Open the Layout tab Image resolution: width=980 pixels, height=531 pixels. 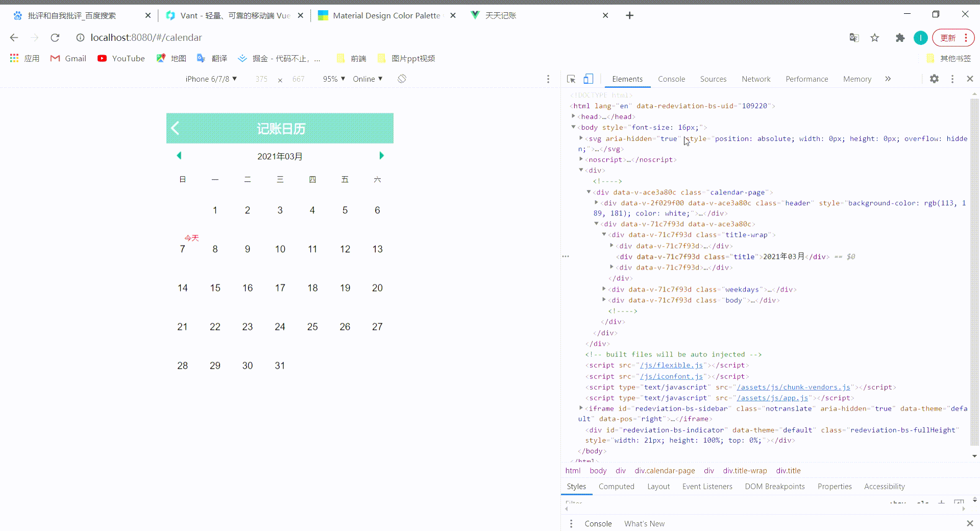click(658, 486)
